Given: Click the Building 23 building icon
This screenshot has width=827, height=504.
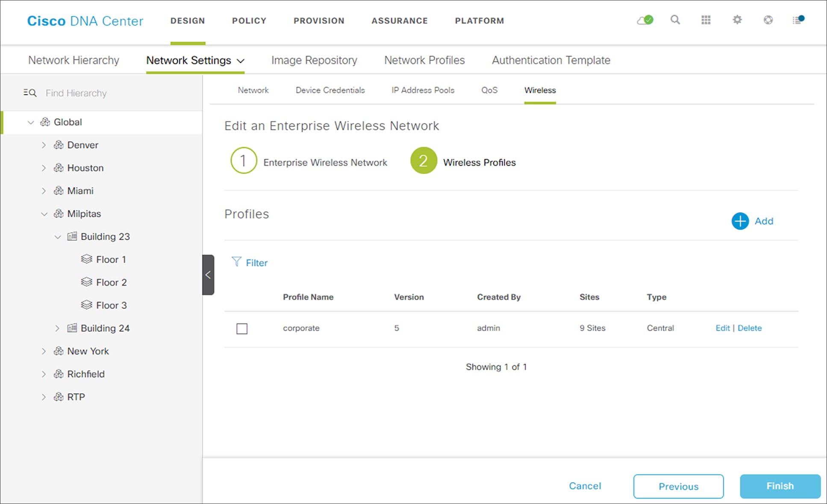Looking at the screenshot, I should click(72, 237).
